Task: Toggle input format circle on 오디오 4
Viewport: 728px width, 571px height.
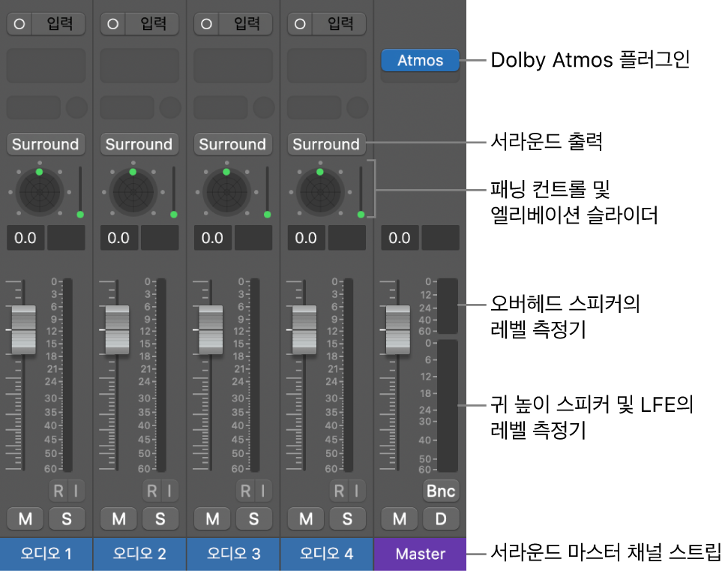Action: 300,24
